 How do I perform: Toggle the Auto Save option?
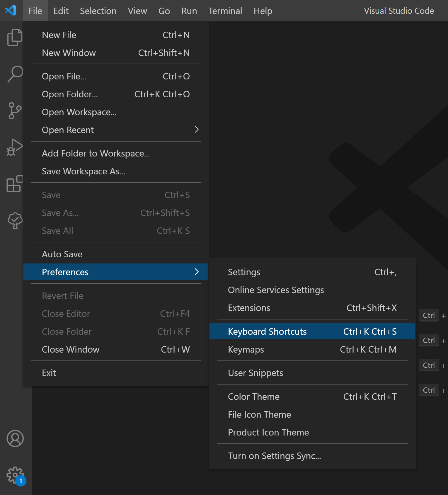tap(62, 254)
